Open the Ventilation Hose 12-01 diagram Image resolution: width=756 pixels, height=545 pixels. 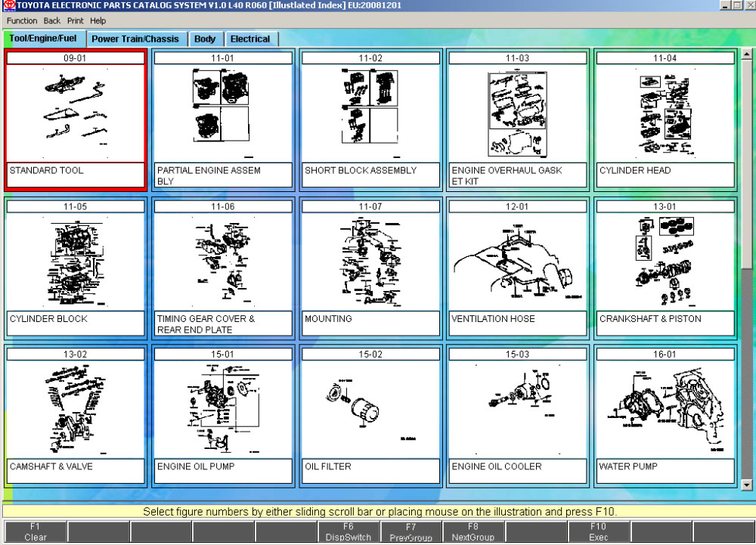(x=517, y=261)
